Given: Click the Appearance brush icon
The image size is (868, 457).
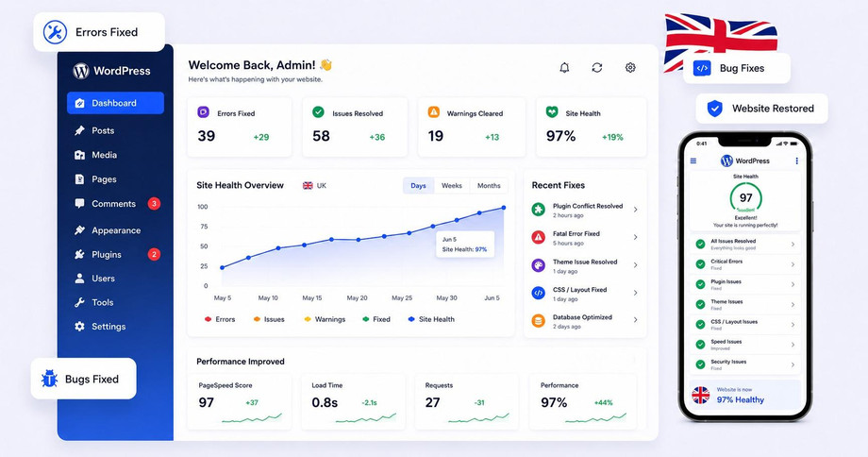Looking at the screenshot, I should click(79, 229).
